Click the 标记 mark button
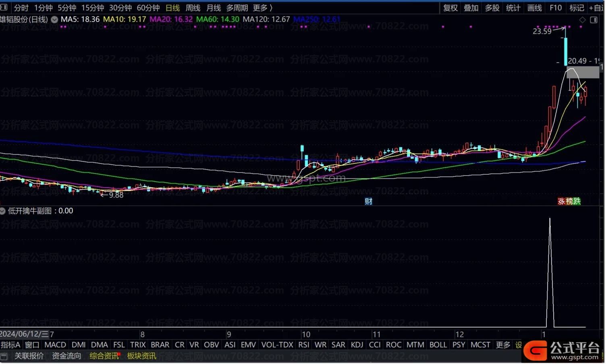This screenshot has width=606, height=364. (577, 8)
